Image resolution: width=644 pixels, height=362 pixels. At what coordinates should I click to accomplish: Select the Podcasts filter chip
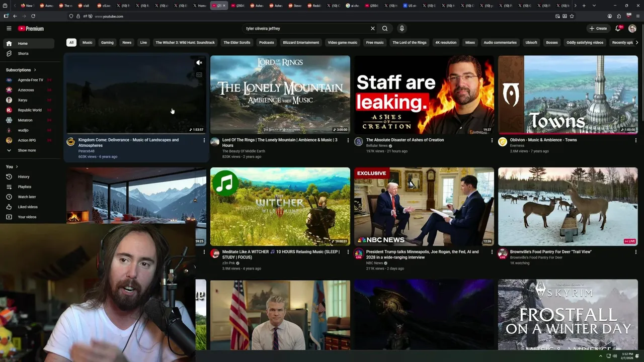tap(267, 43)
